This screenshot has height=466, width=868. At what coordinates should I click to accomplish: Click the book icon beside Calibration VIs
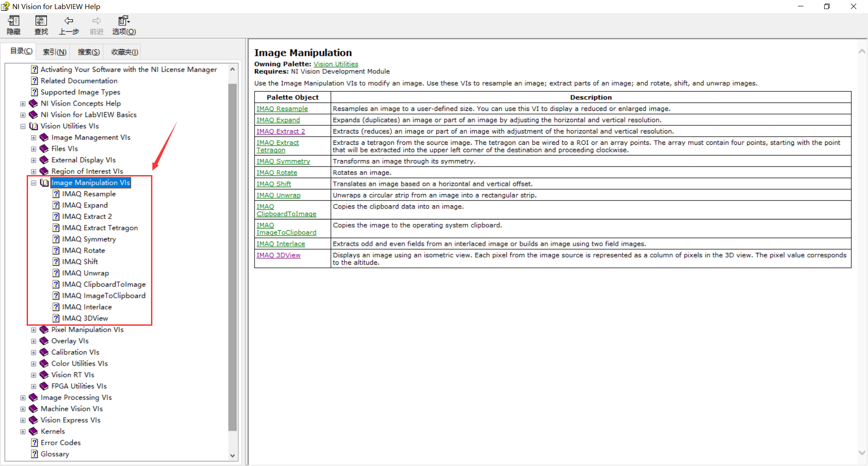(44, 352)
